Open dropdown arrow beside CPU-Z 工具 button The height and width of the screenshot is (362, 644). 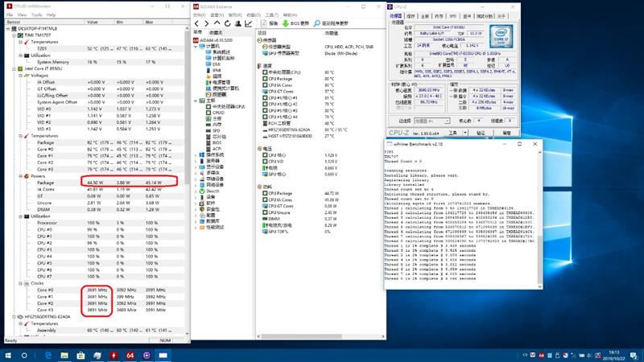[x=465, y=133]
